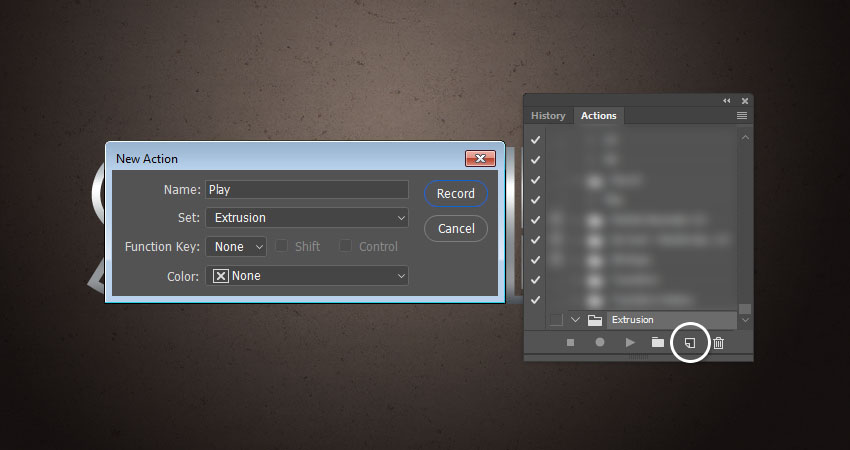Click the Actions panel scrollbar thumb
This screenshot has width=850, height=450.
tap(745, 308)
